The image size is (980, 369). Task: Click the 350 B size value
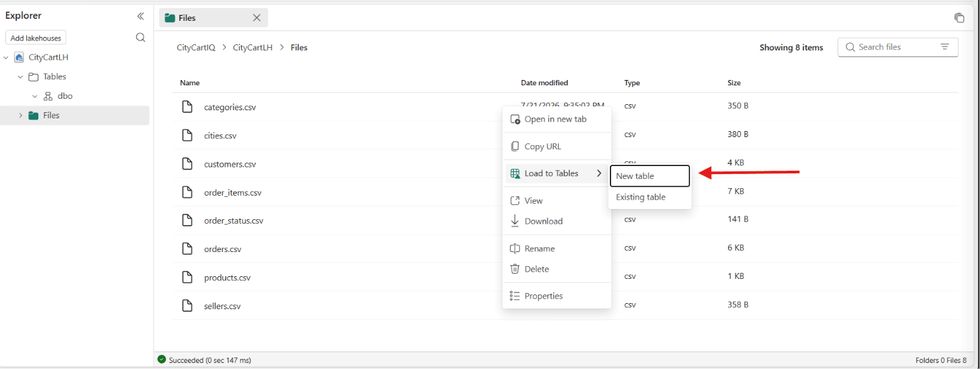(738, 106)
